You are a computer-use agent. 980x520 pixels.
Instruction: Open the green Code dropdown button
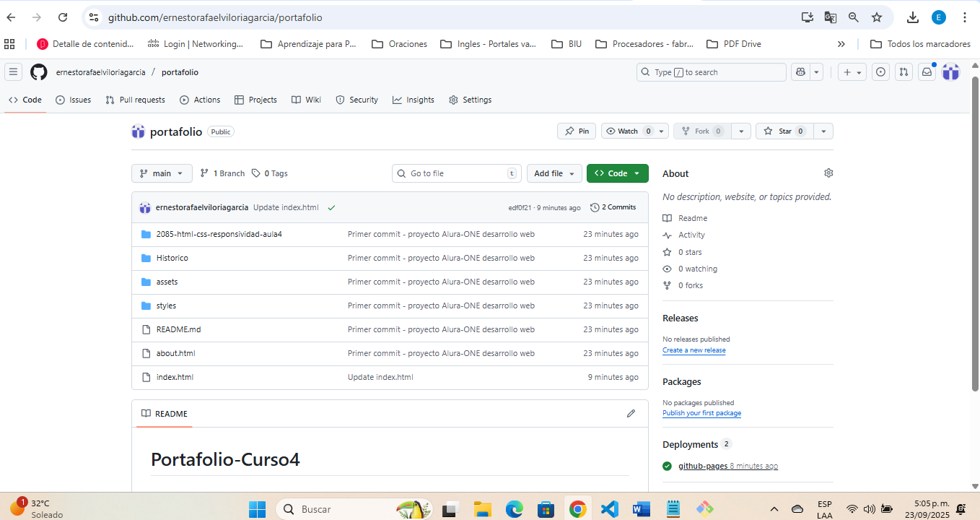618,173
